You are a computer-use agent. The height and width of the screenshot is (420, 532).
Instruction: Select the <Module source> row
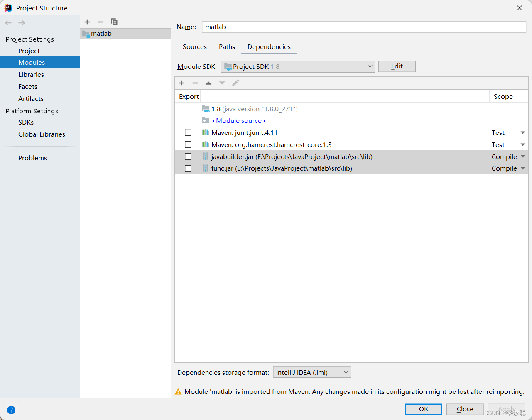(x=351, y=120)
